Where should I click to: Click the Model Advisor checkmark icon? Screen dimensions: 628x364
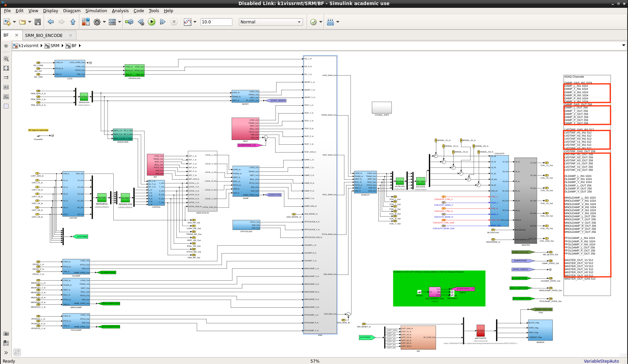pos(313,22)
